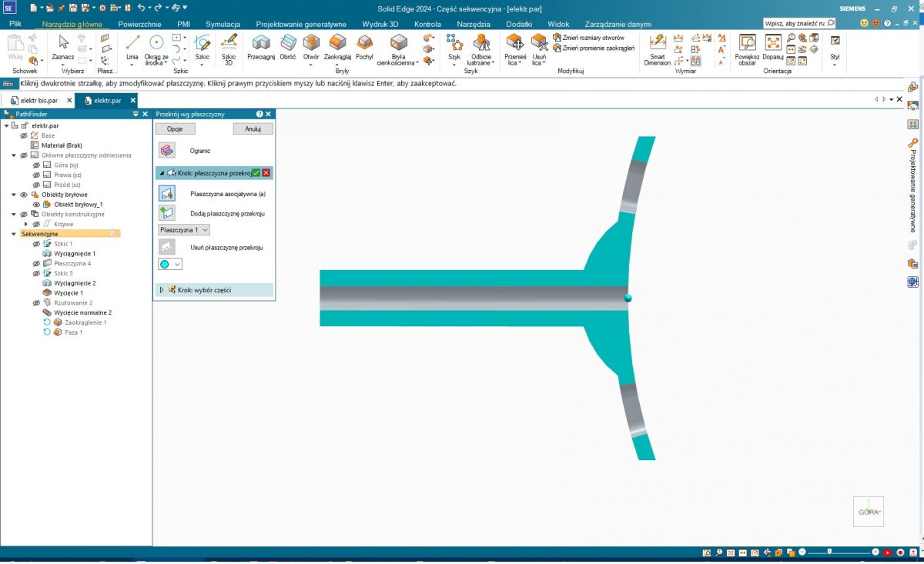Toggle visibility of Płaszczyzna 4

pos(35,264)
